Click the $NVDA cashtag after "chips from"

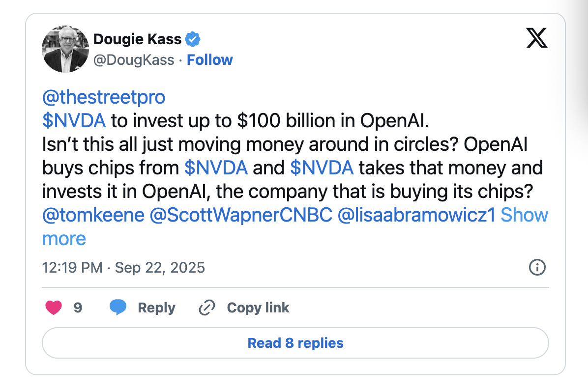coord(216,168)
